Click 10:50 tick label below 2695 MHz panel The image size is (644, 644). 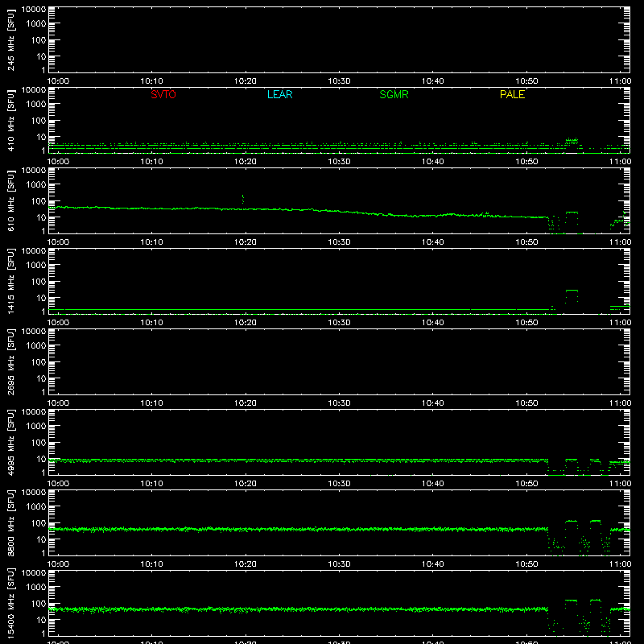tap(526, 403)
